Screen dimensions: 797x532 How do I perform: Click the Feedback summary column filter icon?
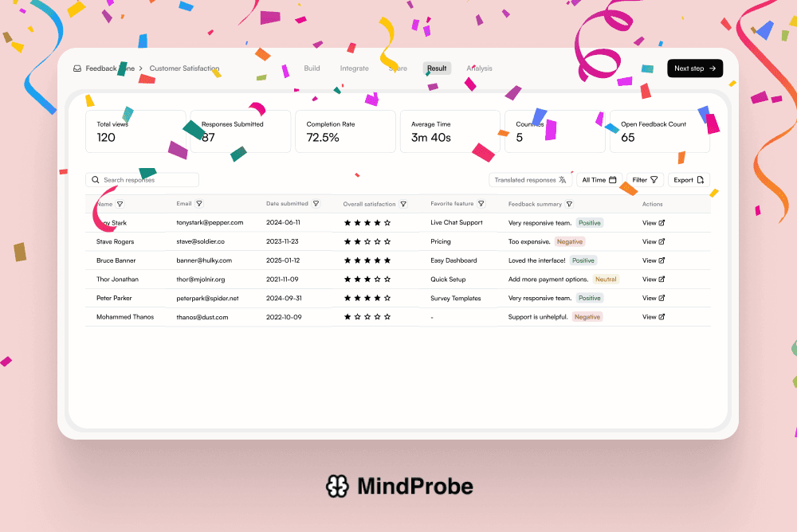pos(569,204)
